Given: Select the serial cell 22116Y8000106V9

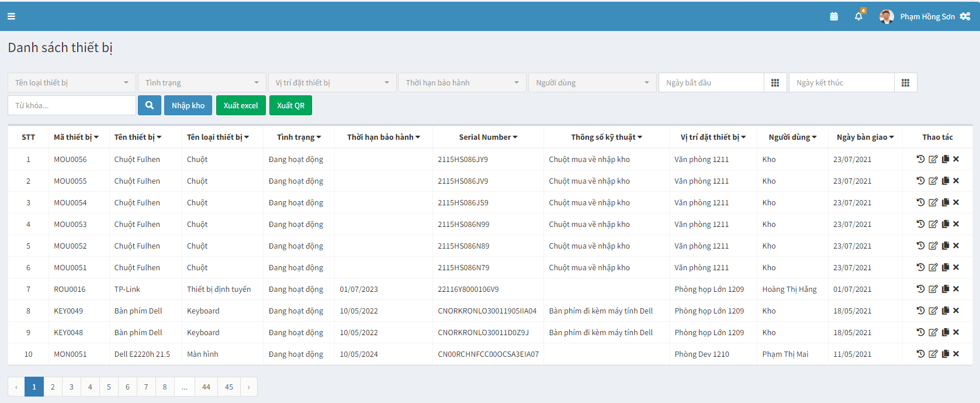Looking at the screenshot, I should [x=468, y=289].
